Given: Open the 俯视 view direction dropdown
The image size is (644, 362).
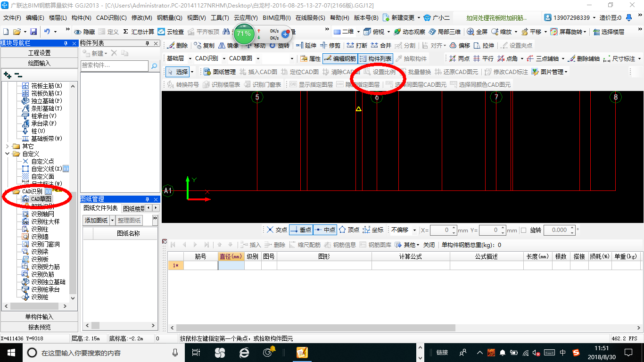Looking at the screenshot, I should [x=388, y=32].
